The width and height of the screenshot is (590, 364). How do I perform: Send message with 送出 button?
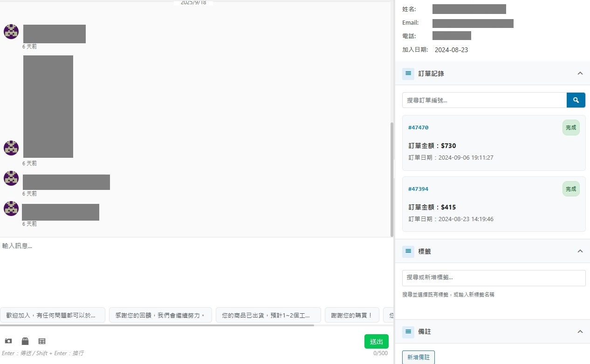[377, 342]
